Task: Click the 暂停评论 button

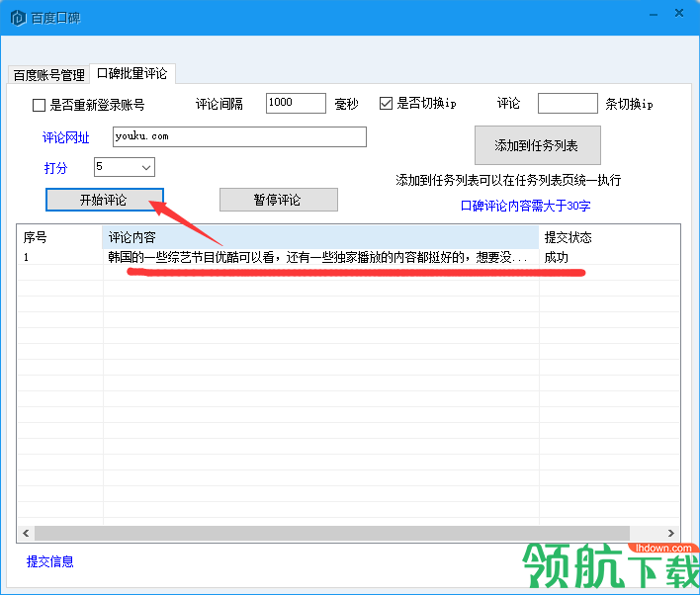Action: [x=278, y=200]
